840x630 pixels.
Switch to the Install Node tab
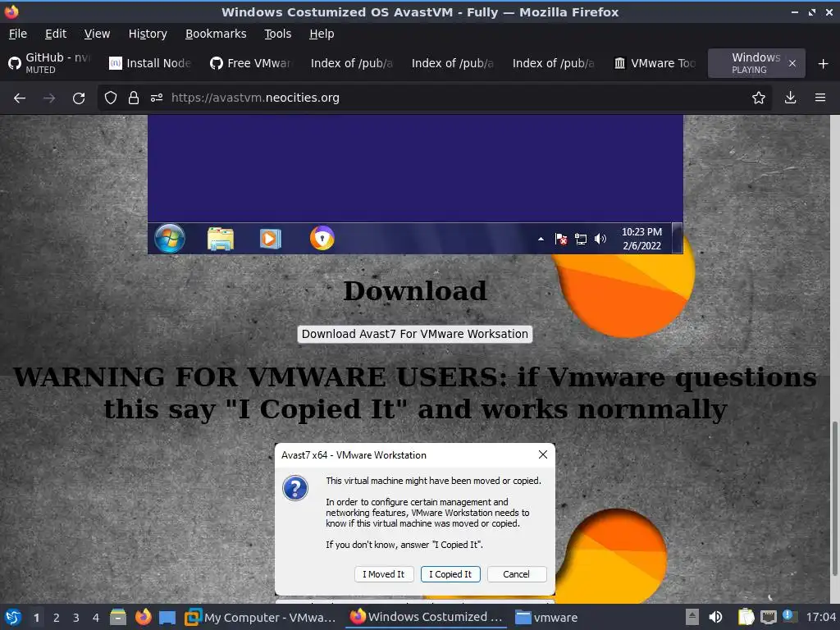pos(151,63)
